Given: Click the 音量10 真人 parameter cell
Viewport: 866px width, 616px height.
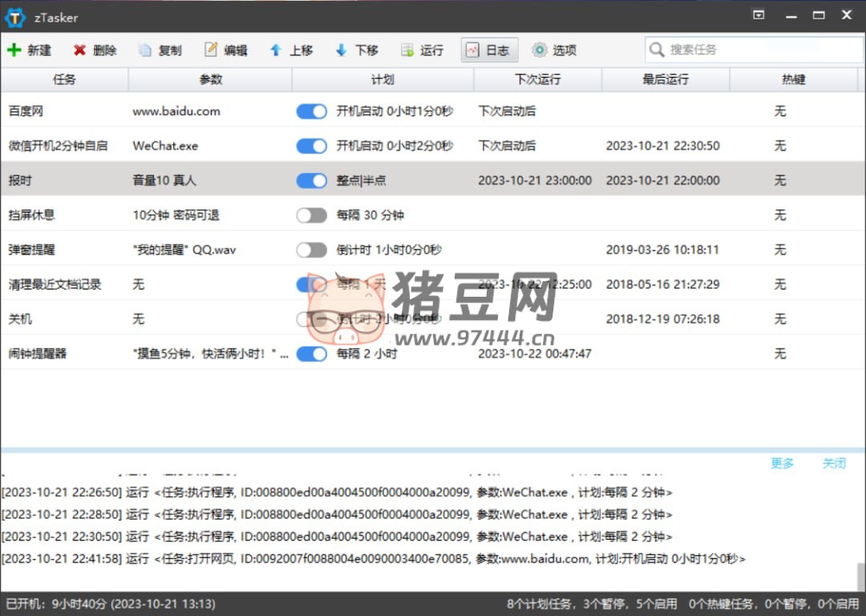Looking at the screenshot, I should (x=164, y=180).
